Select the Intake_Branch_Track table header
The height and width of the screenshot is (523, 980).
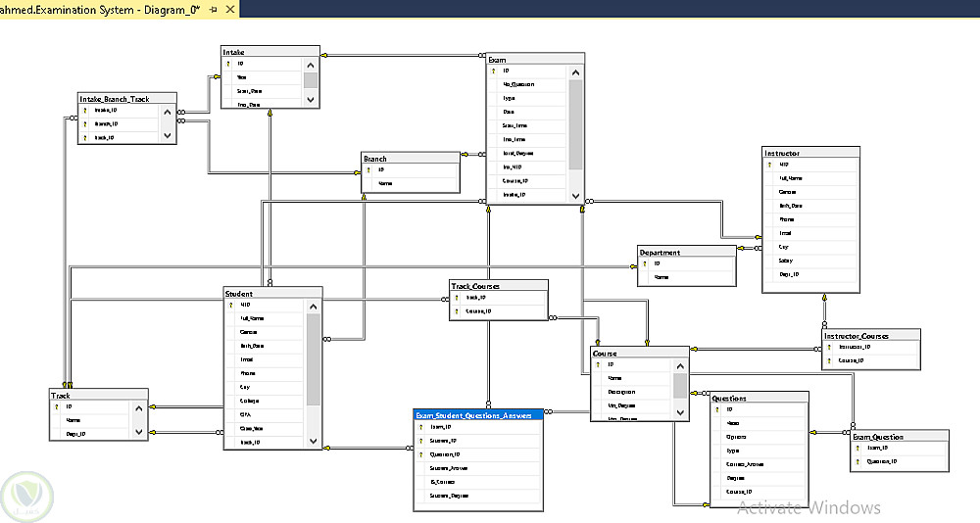(126, 99)
